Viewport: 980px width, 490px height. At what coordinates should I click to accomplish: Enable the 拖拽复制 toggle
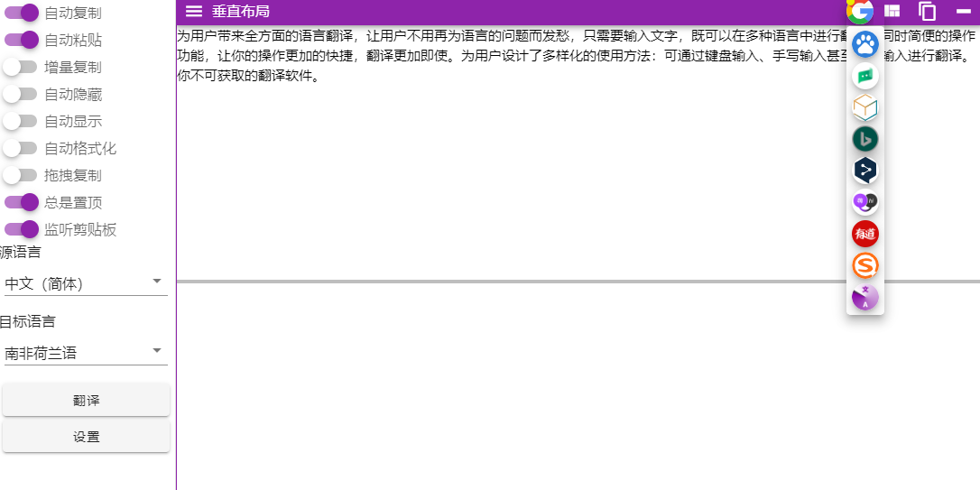(x=20, y=176)
